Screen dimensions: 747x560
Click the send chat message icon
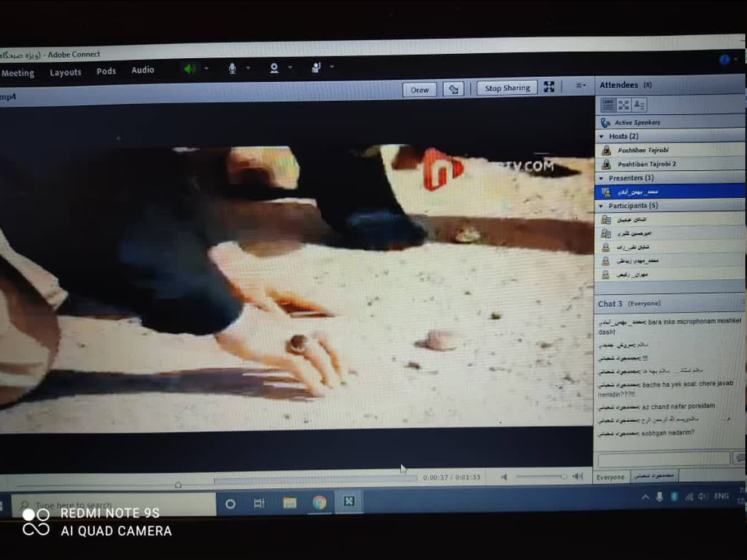740,459
